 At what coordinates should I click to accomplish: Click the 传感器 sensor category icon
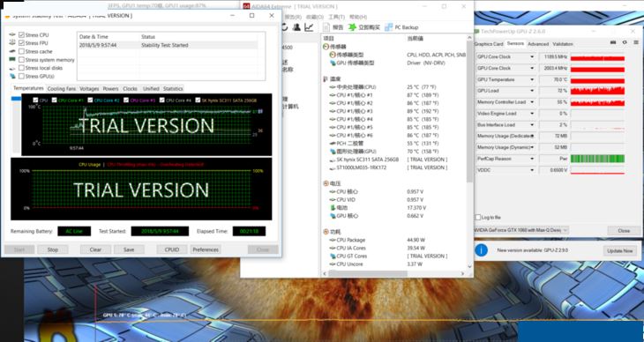click(x=326, y=47)
